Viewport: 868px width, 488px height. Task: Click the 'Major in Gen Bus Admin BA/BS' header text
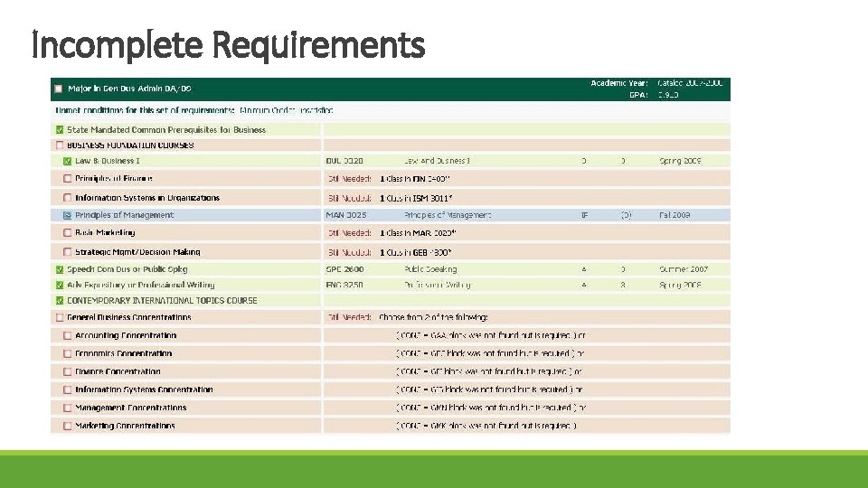(129, 89)
